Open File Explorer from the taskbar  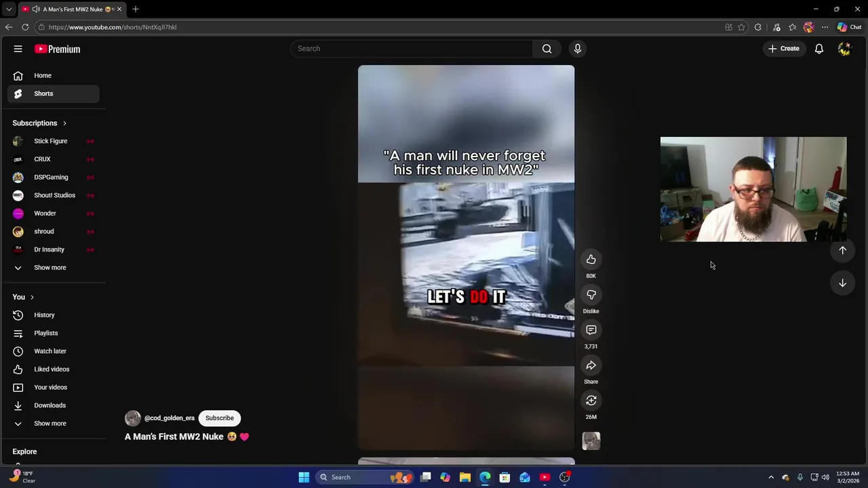pos(465,477)
